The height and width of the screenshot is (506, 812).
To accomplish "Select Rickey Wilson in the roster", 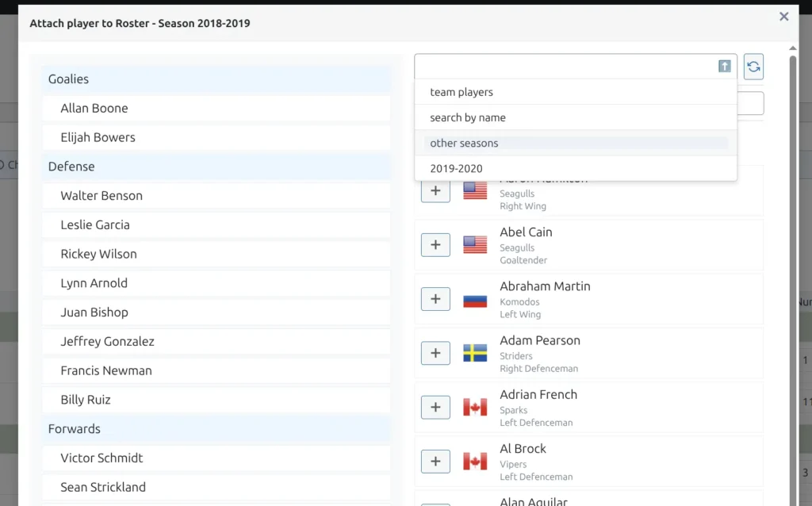I will pyautogui.click(x=216, y=254).
